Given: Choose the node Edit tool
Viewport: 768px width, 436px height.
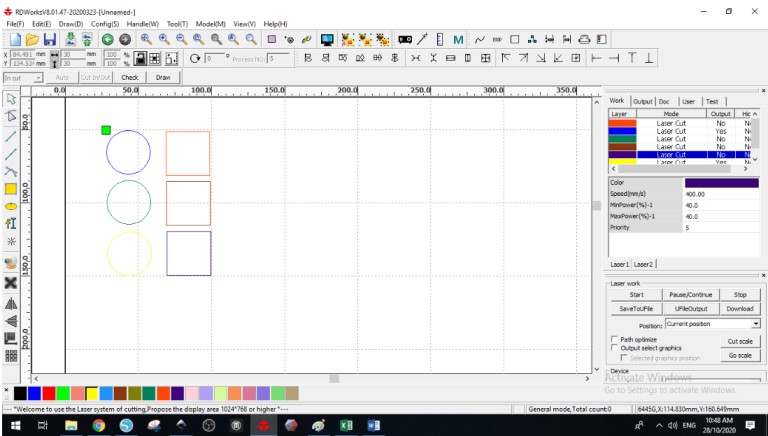Looking at the screenshot, I should [x=11, y=116].
